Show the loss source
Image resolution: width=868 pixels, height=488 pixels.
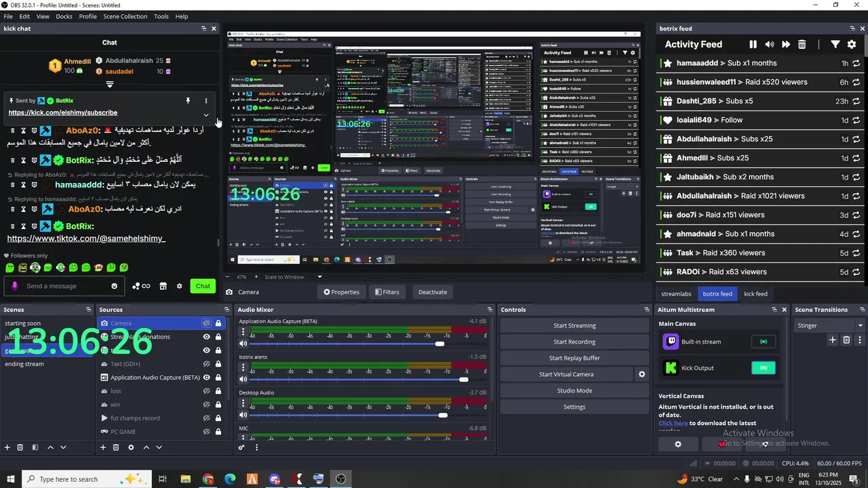point(207,391)
